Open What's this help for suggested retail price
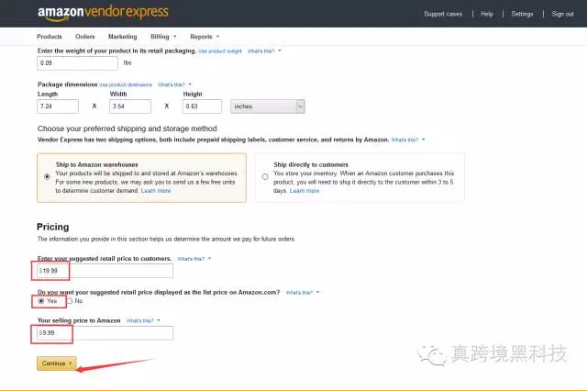 (194, 259)
